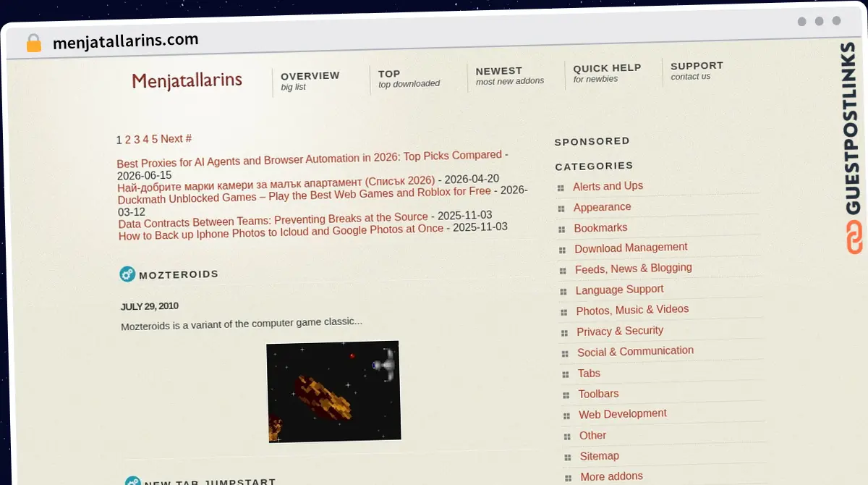
Task: Click the Next pagination link
Action: 171,139
